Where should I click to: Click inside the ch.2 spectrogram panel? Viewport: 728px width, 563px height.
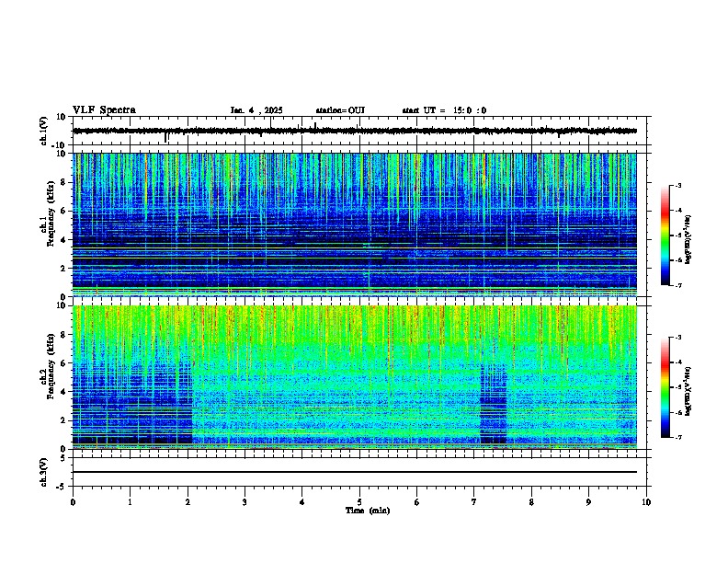click(x=355, y=377)
